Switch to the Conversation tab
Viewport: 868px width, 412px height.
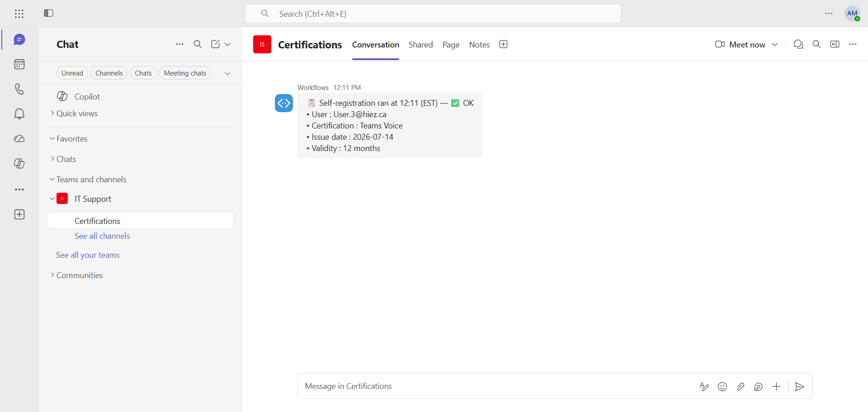coord(376,45)
